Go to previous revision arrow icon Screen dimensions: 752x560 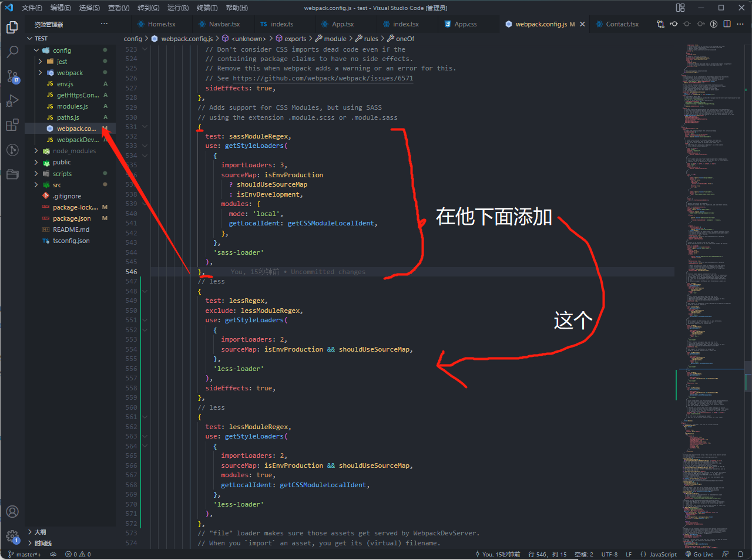click(674, 24)
